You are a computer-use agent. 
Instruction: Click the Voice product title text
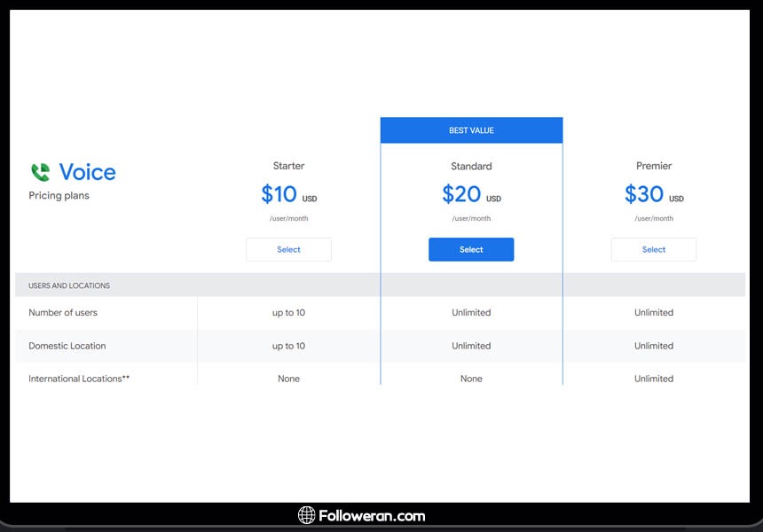(87, 171)
